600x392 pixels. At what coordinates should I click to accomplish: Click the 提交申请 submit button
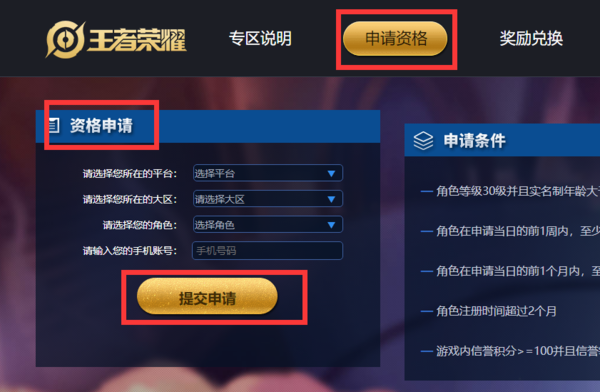pyautogui.click(x=207, y=297)
